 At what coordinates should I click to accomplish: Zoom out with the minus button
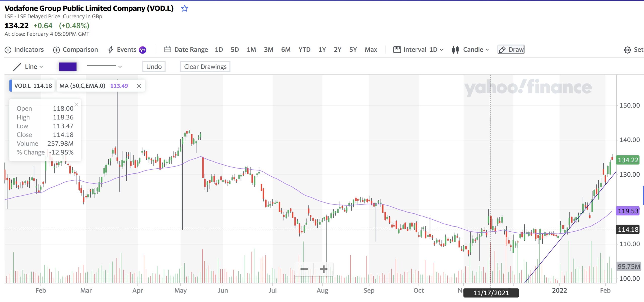[x=304, y=269]
